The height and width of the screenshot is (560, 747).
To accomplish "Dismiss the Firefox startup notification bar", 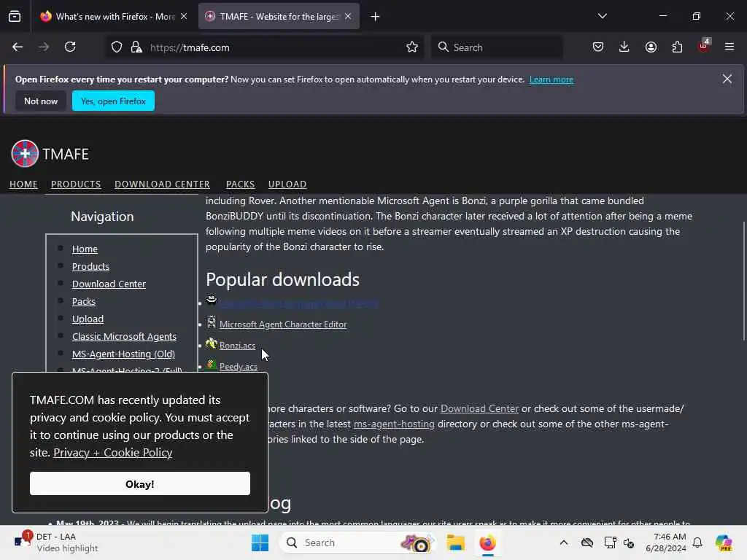I will 727,79.
